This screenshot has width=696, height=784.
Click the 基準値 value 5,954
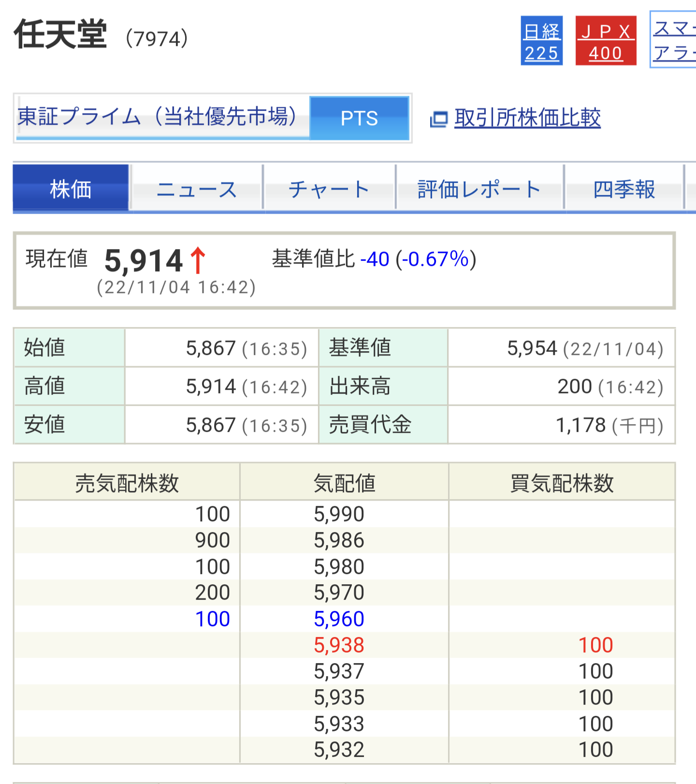pos(532,348)
